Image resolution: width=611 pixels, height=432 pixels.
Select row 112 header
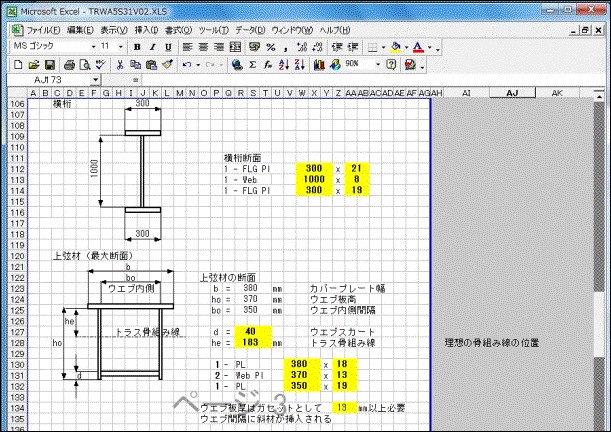(17, 169)
